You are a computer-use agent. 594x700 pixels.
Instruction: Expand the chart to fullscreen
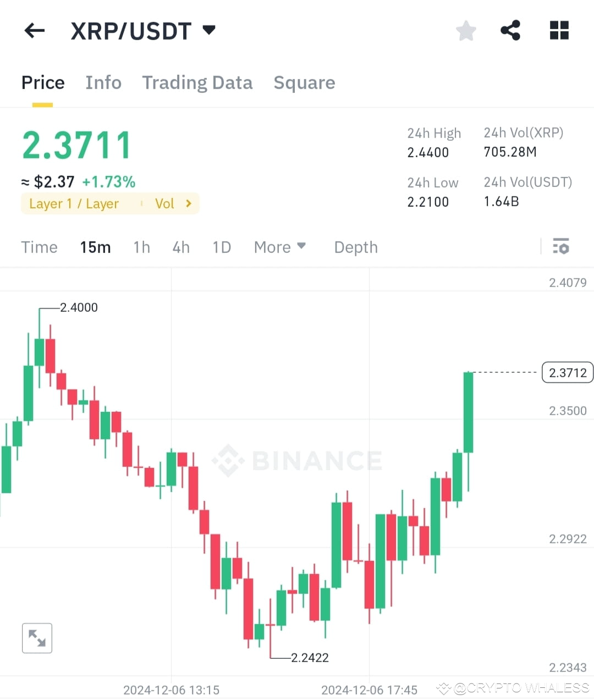click(36, 638)
